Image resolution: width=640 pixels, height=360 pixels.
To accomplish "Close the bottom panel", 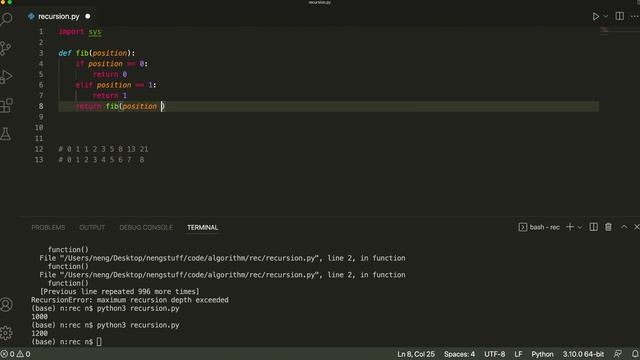I will click(636, 227).
